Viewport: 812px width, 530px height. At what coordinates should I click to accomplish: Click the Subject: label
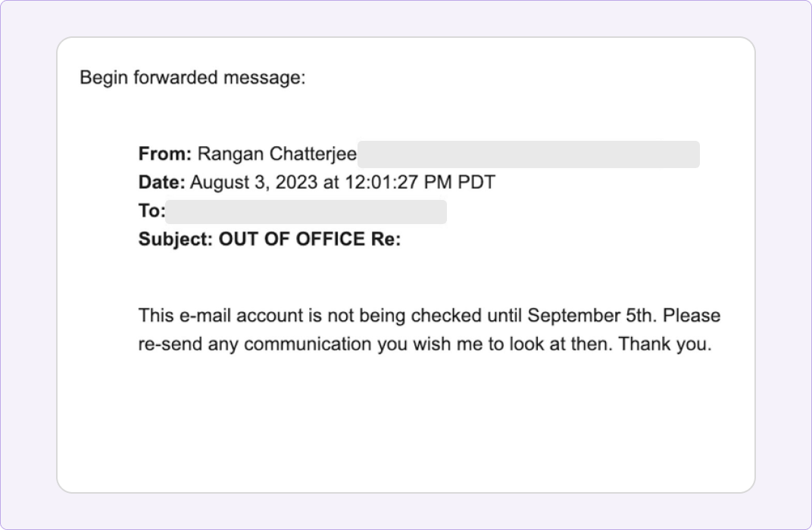point(176,239)
